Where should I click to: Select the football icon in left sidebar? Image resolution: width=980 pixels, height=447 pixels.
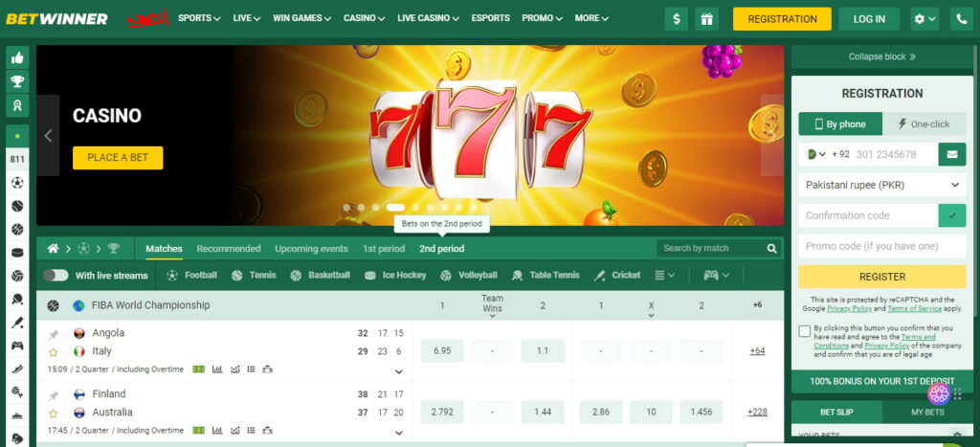coord(17,183)
